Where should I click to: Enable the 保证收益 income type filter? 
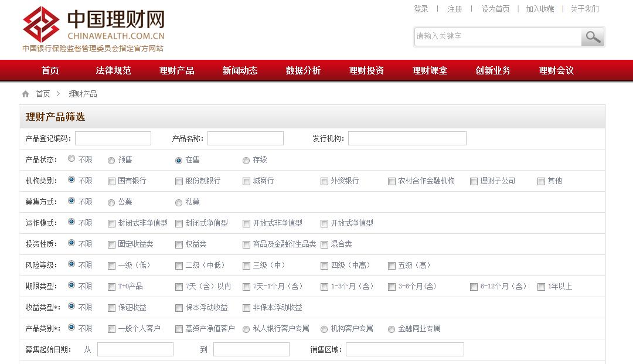(x=111, y=307)
